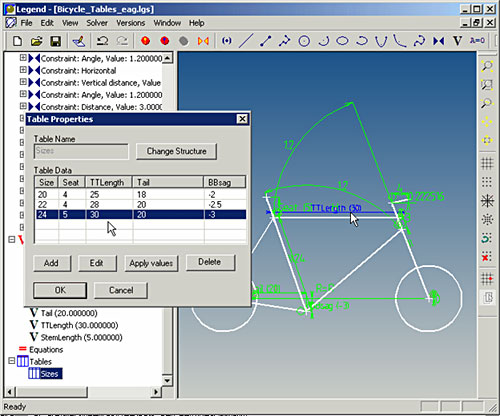The image size is (500, 416).
Task: Click the Open file folder icon
Action: coord(36,41)
